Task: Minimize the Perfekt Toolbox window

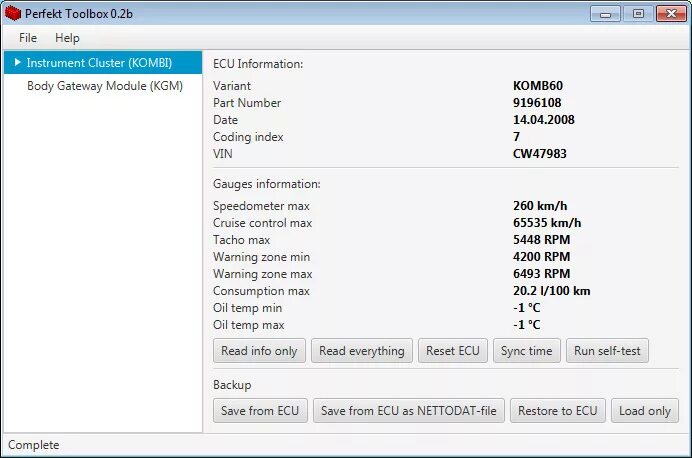Action: coord(606,14)
